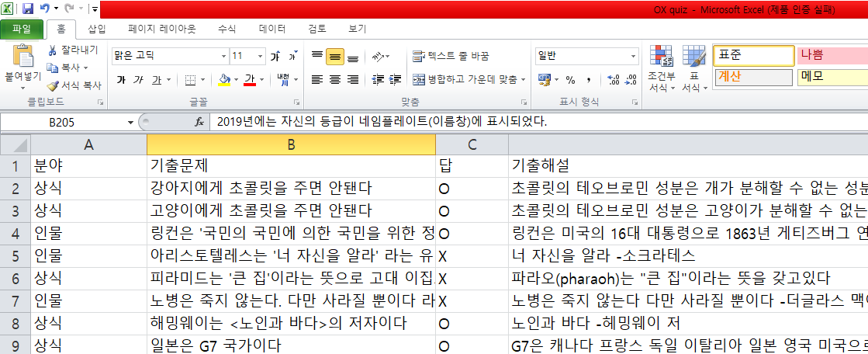Open borders dropdown arrow
The width and height of the screenshot is (868, 354).
[202, 80]
